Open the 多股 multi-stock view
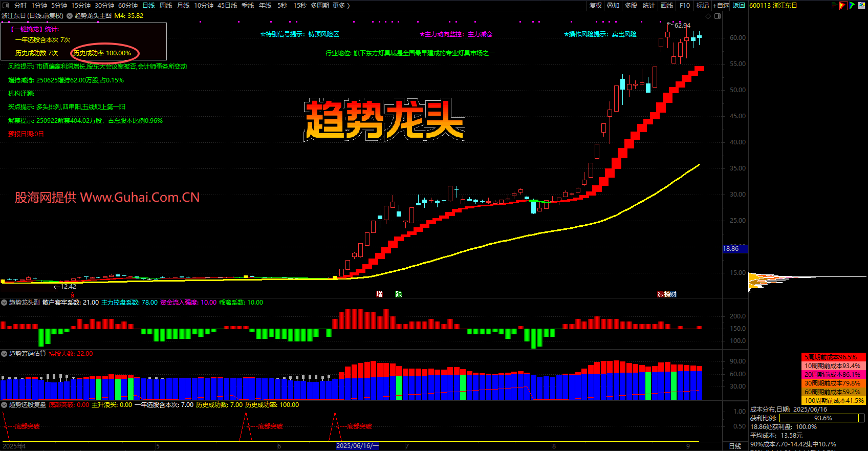 [631, 5]
